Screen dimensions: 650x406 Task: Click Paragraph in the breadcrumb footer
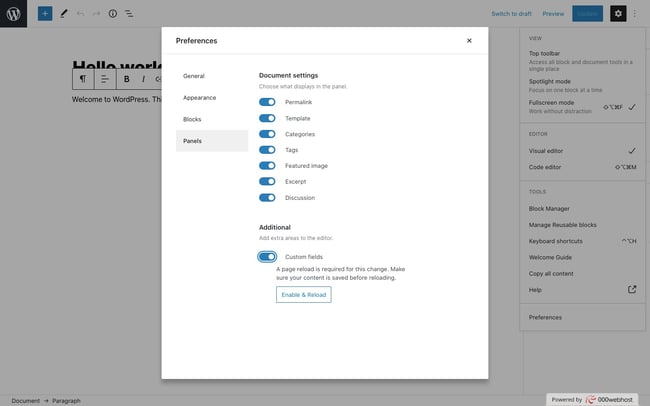coord(66,401)
